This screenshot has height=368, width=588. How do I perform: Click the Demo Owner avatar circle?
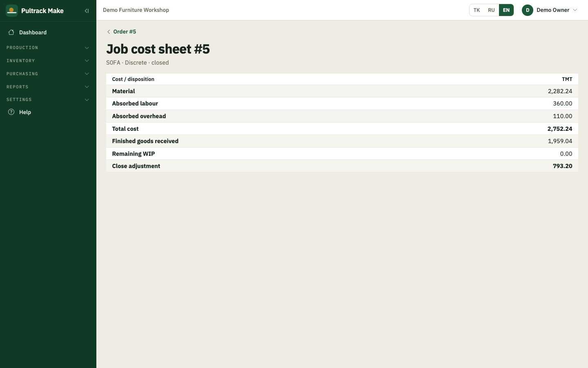tap(528, 10)
